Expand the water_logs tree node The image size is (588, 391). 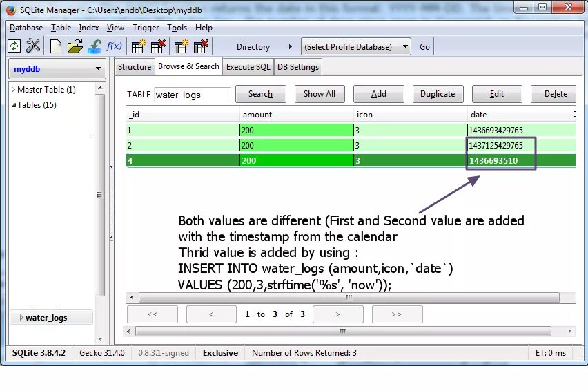21,318
